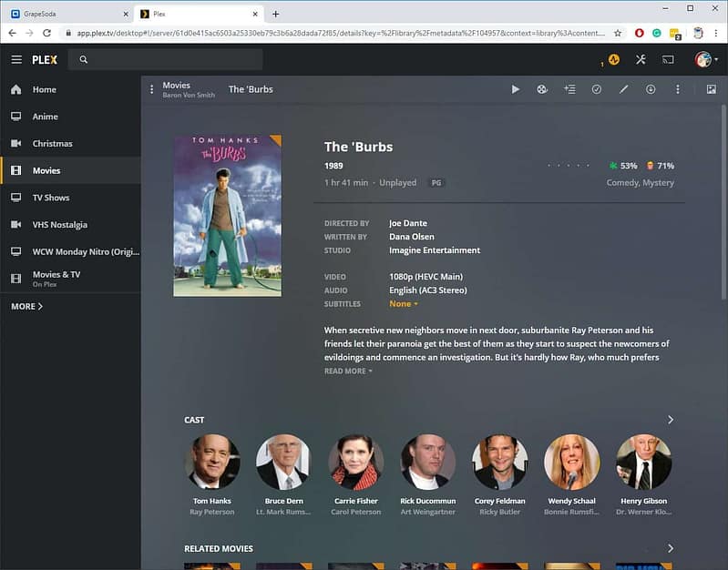The width and height of the screenshot is (728, 570).
Task: Download the movie icon
Action: click(651, 89)
